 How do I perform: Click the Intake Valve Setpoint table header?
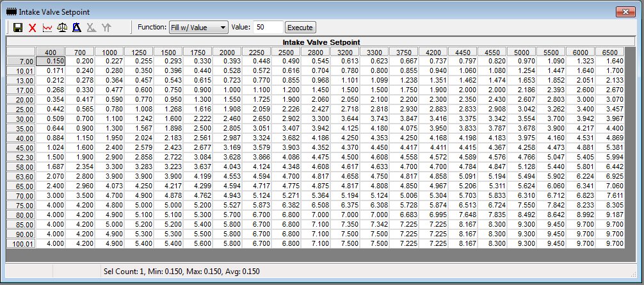point(321,42)
